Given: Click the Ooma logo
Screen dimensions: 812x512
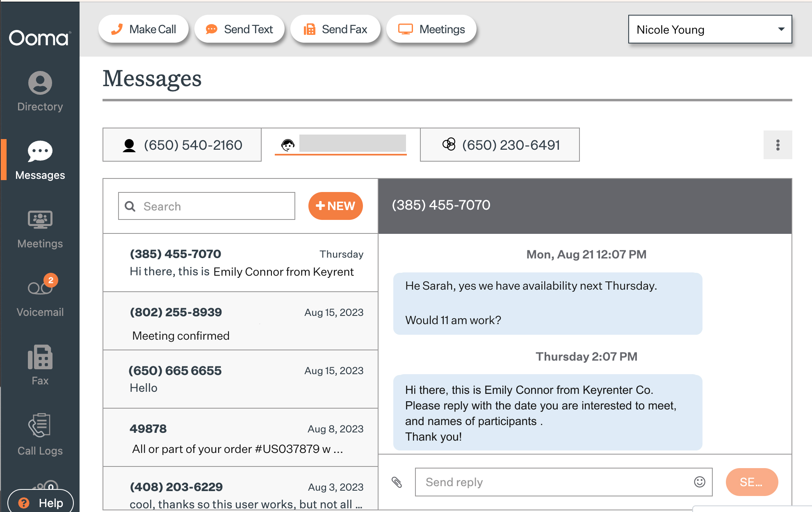Looking at the screenshot, I should point(40,38).
